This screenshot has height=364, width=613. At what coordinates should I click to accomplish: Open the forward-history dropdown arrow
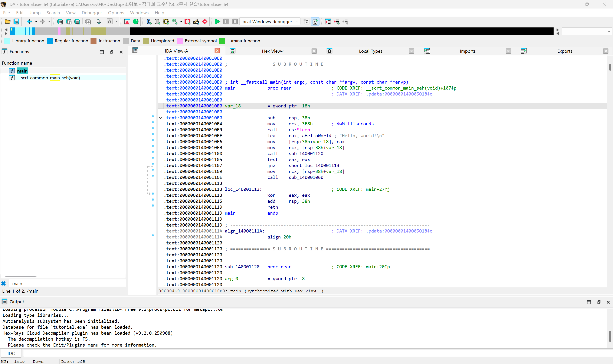(x=49, y=21)
